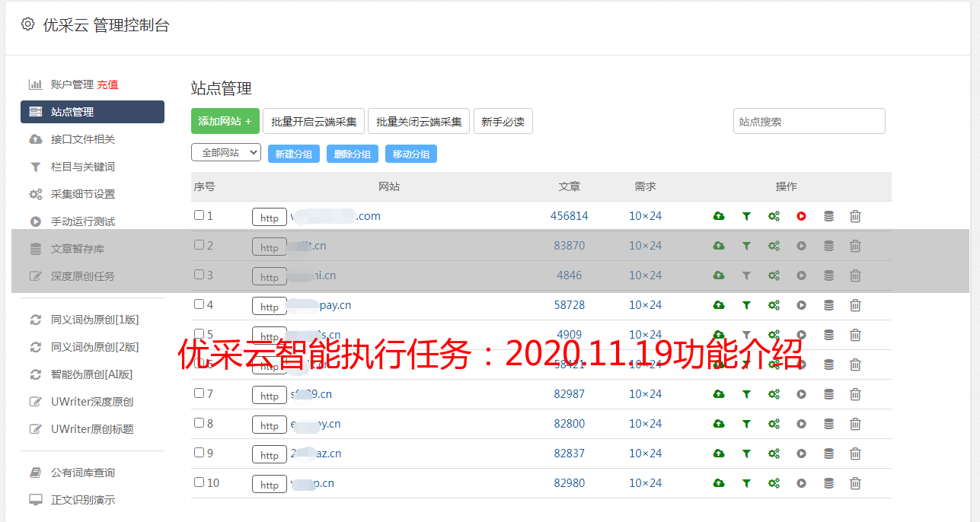Viewport: 980px width, 522px height.
Task: Click the upload cloud icon for site 1
Action: (x=719, y=216)
